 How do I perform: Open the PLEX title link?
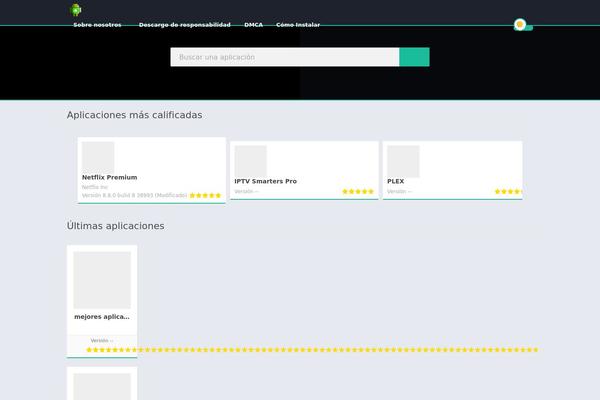tap(396, 181)
